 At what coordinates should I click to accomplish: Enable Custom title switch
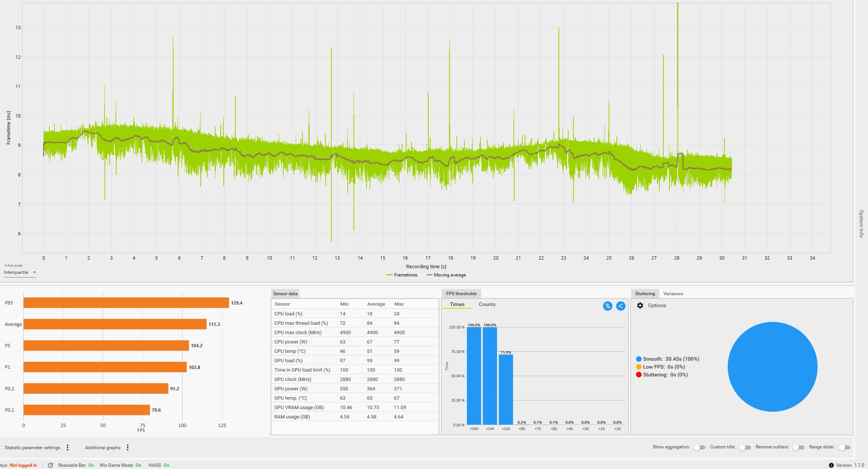744,447
